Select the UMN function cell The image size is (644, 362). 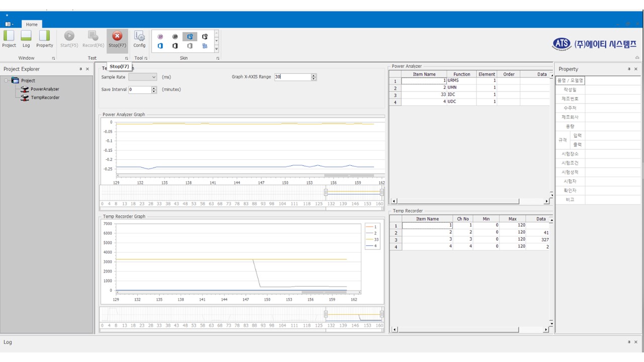coord(461,87)
